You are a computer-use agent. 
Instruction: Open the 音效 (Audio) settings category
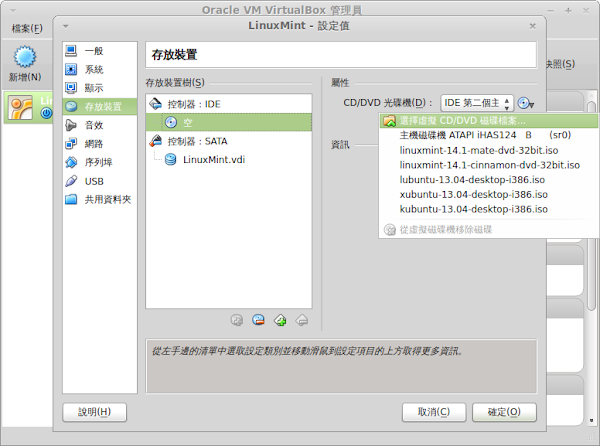(x=99, y=125)
